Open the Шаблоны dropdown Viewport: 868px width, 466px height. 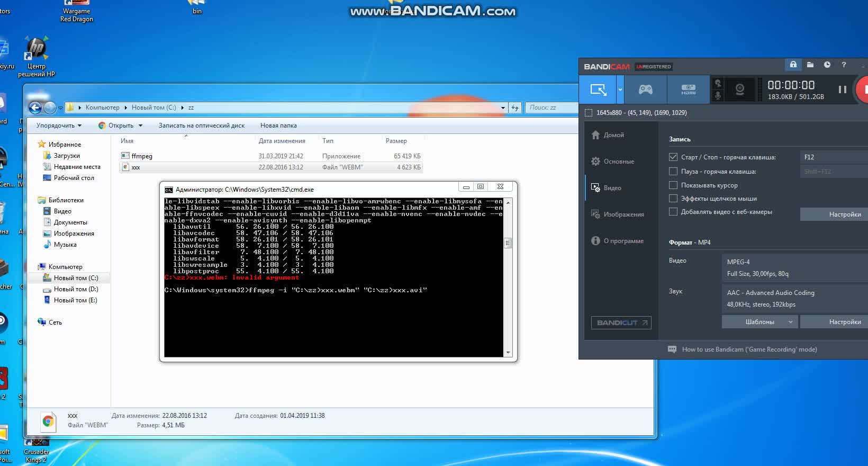tap(759, 322)
